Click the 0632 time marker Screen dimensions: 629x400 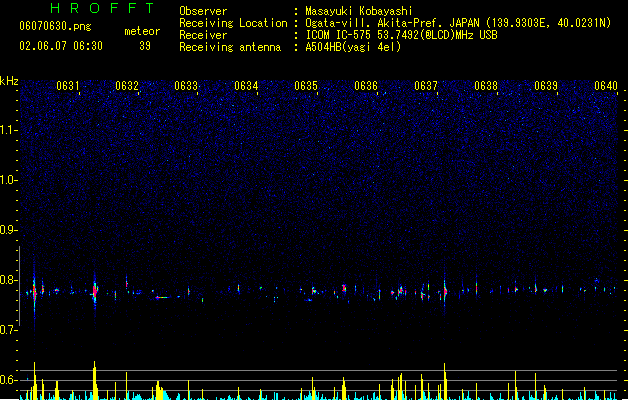click(127, 86)
